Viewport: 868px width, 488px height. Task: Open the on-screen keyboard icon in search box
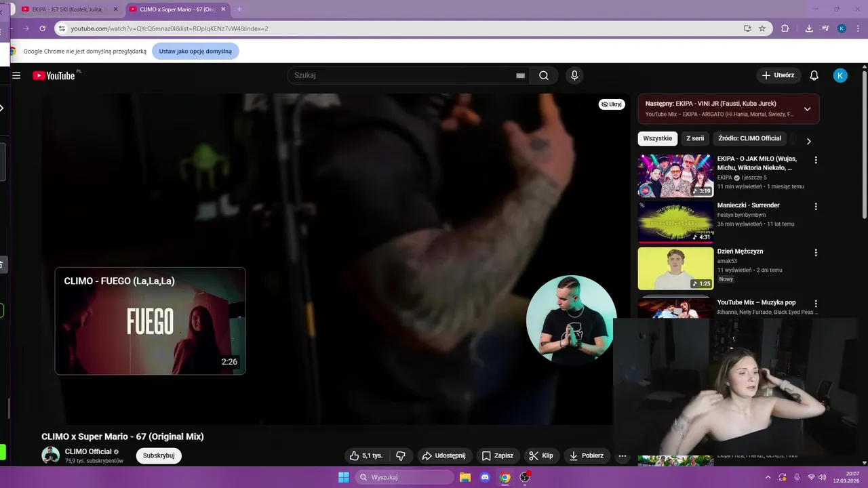520,76
